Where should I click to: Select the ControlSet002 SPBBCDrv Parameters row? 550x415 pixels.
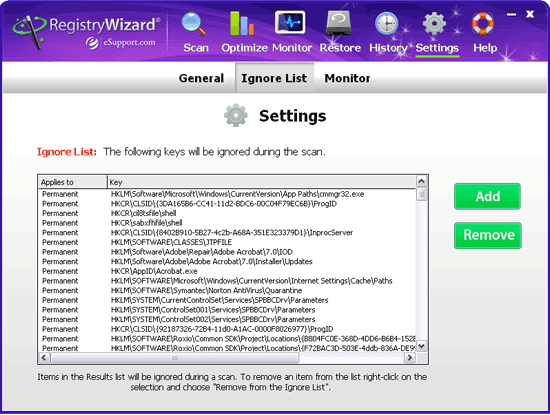(227, 319)
